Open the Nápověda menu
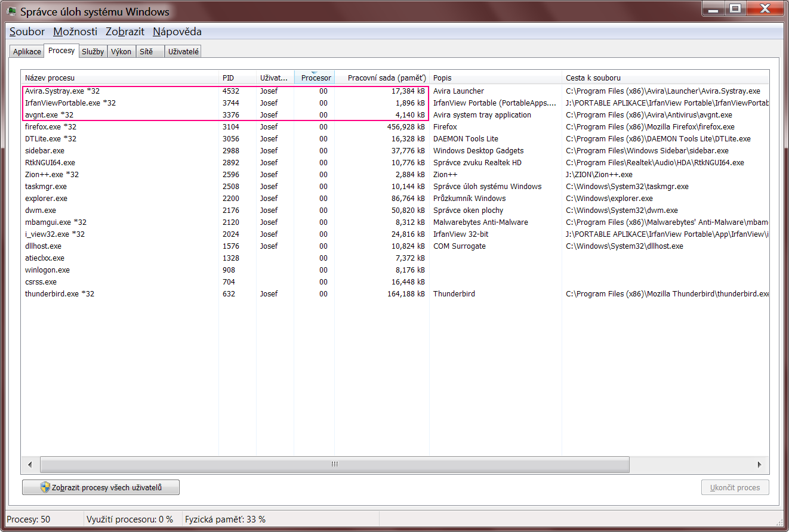 click(177, 32)
